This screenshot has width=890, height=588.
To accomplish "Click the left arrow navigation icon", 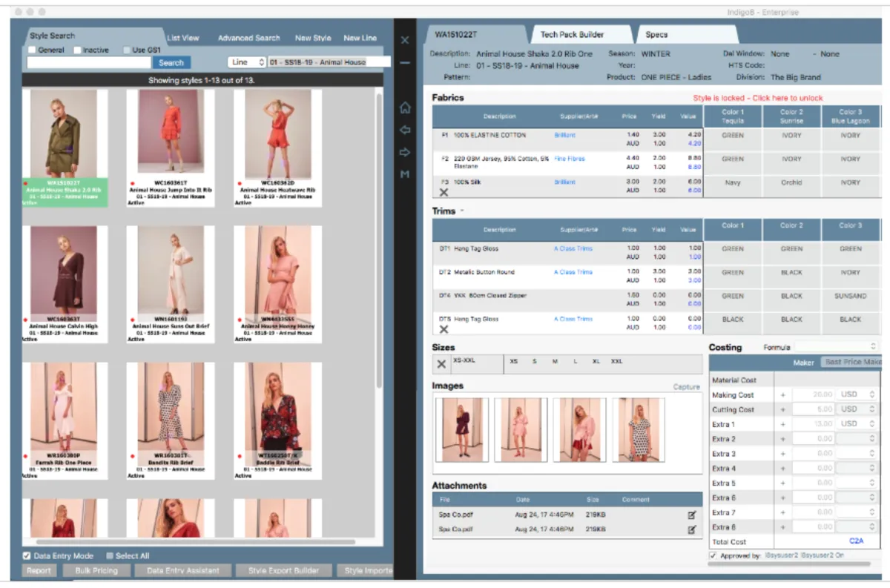I will coord(405,131).
